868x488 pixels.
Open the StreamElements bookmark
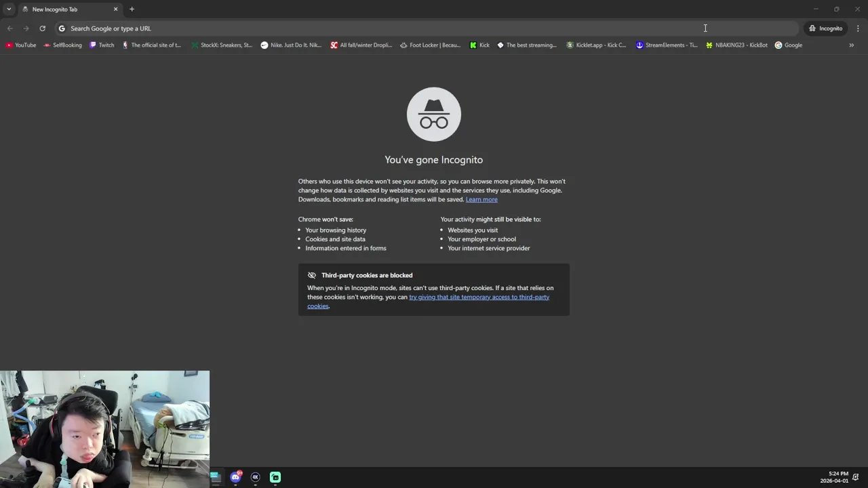[667, 45]
